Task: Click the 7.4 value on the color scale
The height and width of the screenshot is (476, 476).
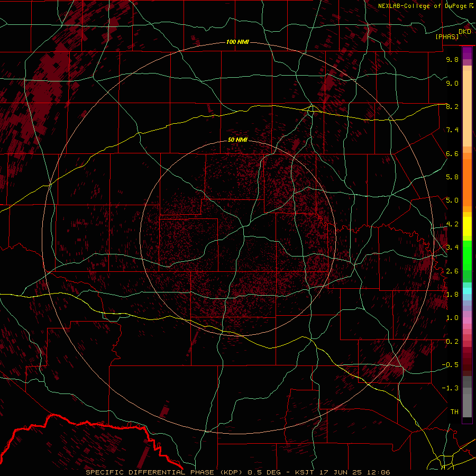Action: [452, 130]
